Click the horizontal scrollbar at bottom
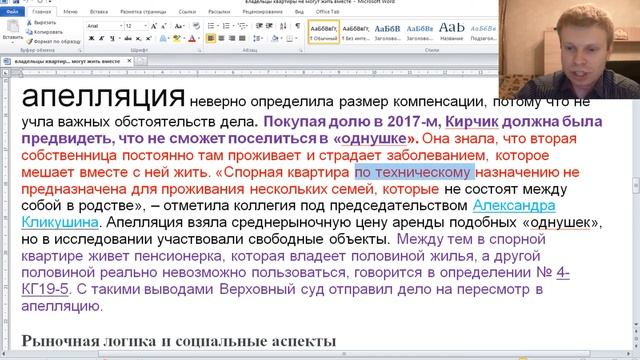Image resolution: width=640 pixels, height=360 pixels. 344,354
